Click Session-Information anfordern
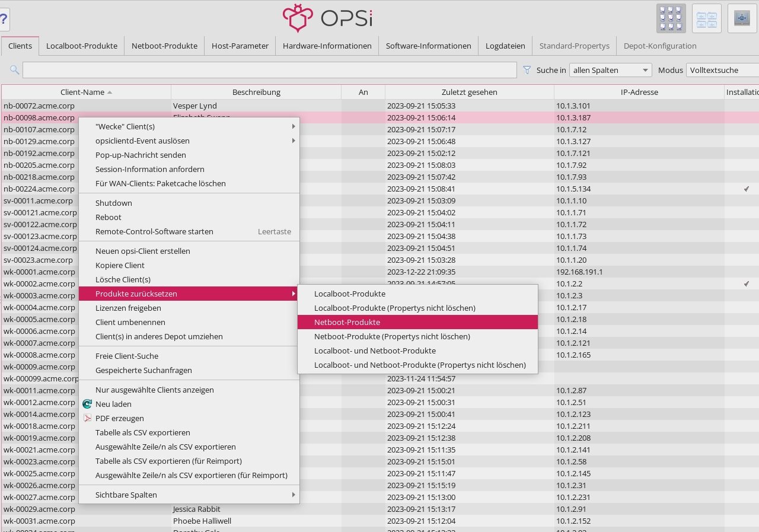The height and width of the screenshot is (532, 759). coord(189,169)
